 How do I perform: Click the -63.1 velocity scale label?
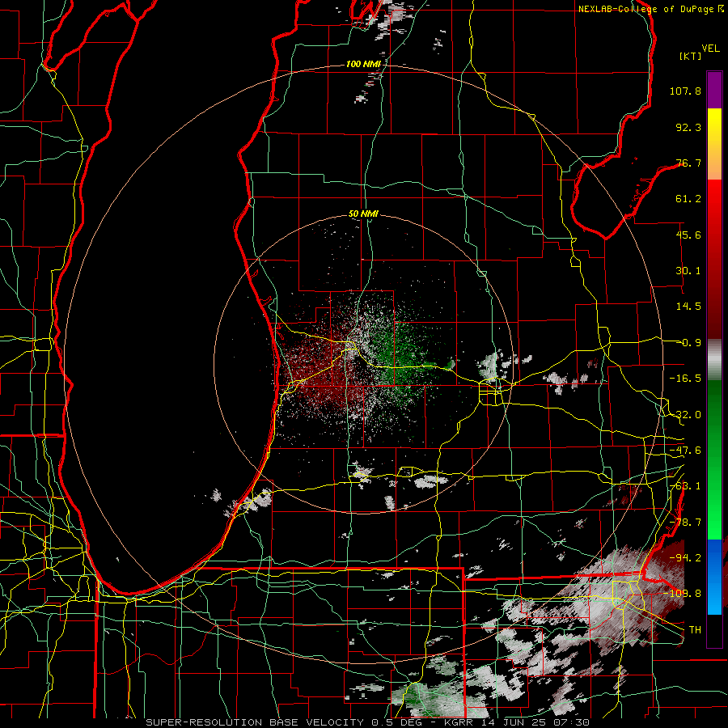pos(685,486)
